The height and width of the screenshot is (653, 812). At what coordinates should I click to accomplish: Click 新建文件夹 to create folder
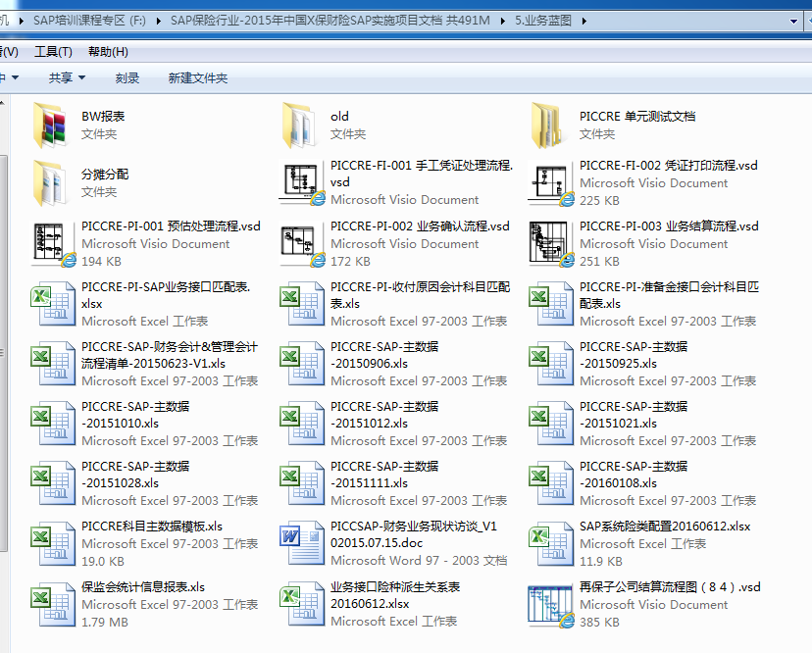click(198, 78)
